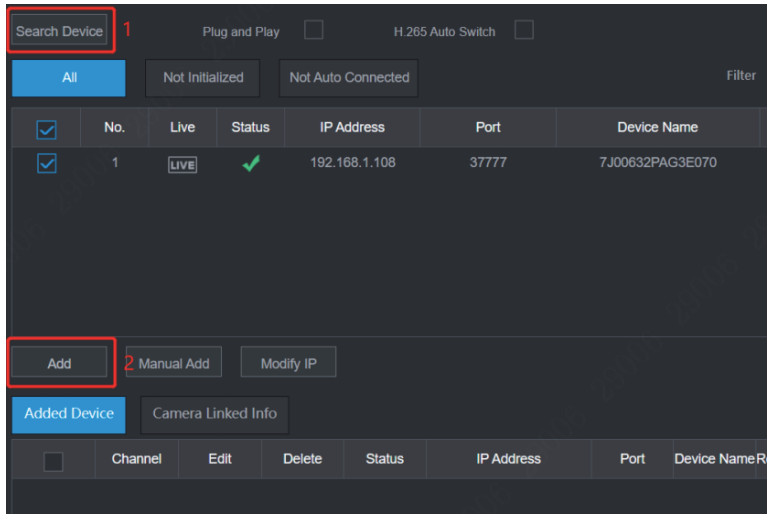773x521 pixels.
Task: Open Manual Add dialog
Action: [174, 363]
